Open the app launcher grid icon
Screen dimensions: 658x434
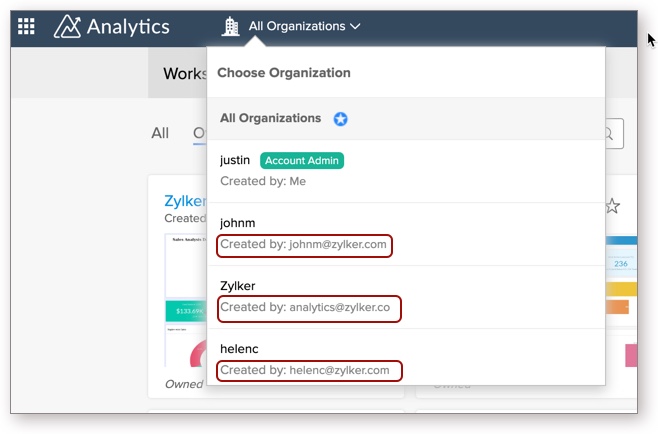[26, 27]
